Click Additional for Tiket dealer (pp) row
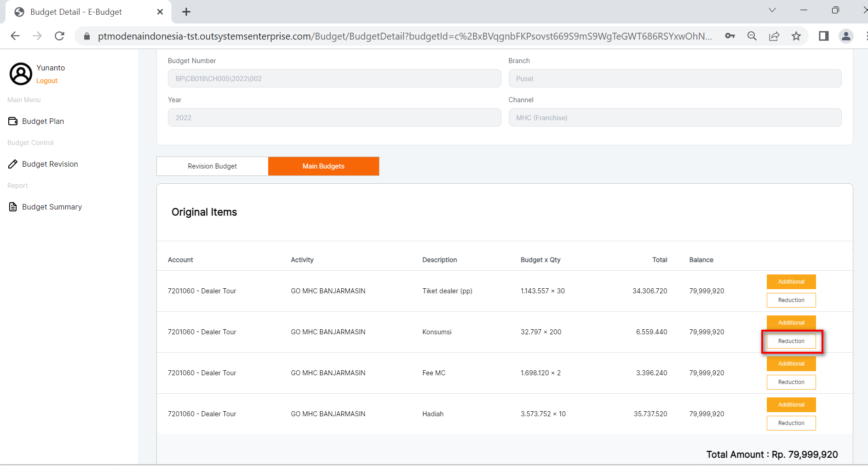This screenshot has width=868, height=466. tap(791, 282)
